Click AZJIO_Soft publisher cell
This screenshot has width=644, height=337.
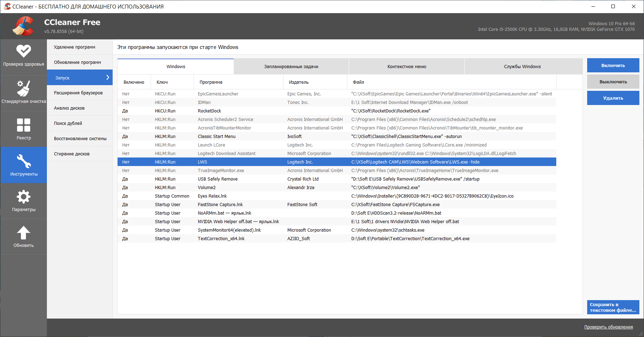pos(298,239)
